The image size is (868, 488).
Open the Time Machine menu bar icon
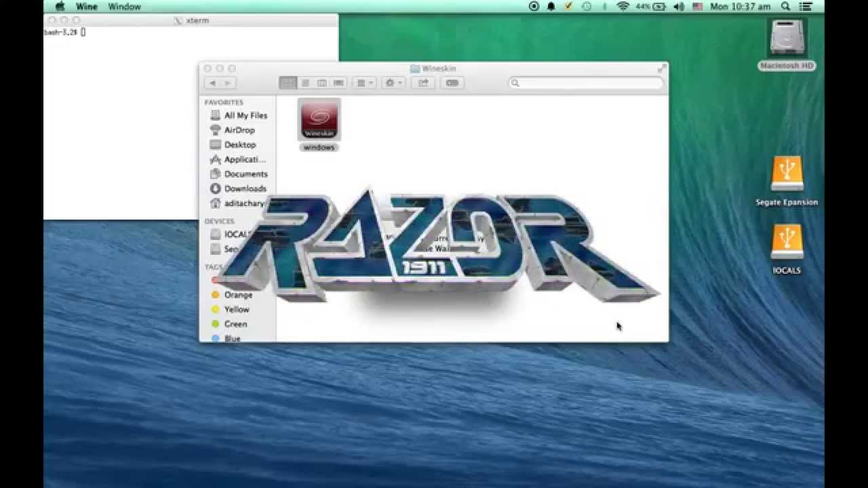tap(587, 6)
